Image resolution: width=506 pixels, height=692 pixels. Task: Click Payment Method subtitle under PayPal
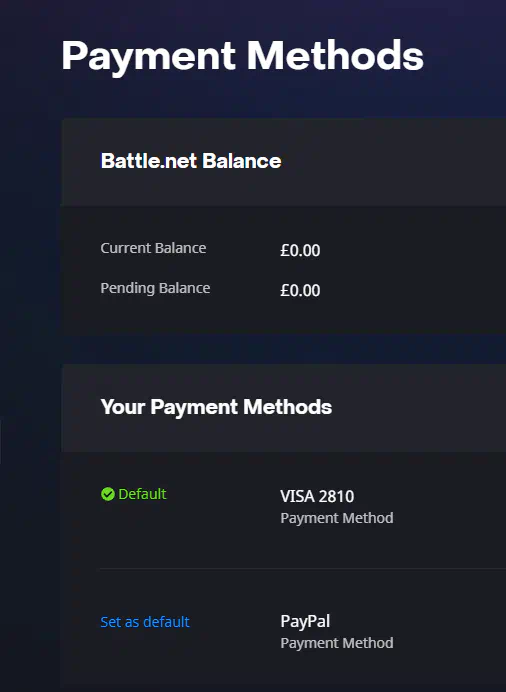(337, 643)
